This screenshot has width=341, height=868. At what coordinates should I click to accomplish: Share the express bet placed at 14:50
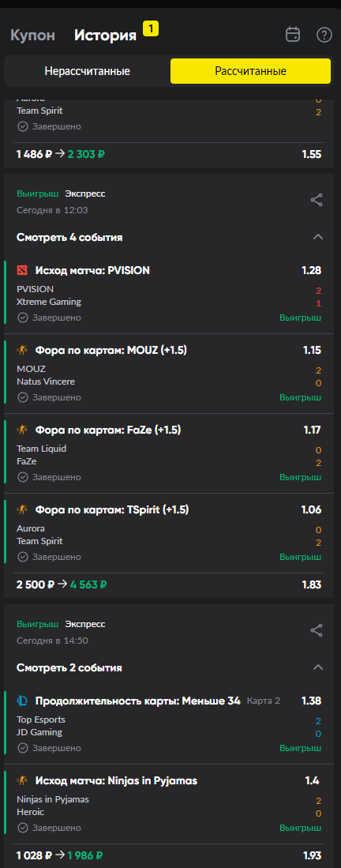[317, 630]
